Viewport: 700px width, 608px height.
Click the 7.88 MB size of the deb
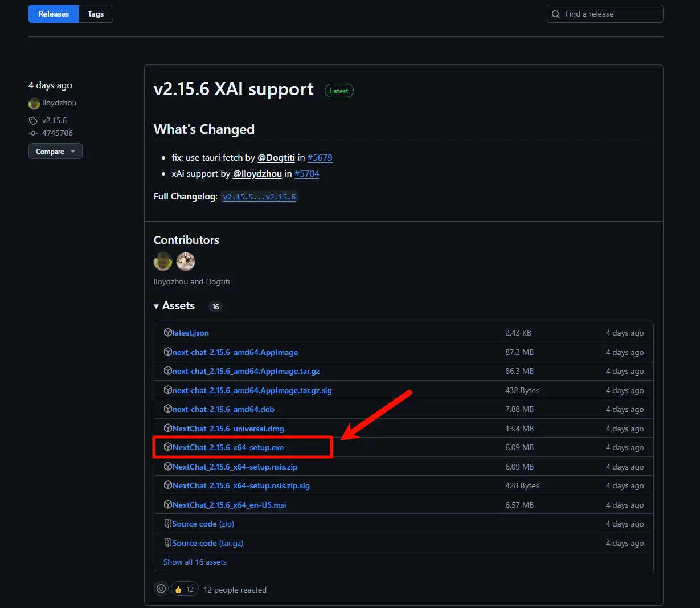click(x=519, y=409)
